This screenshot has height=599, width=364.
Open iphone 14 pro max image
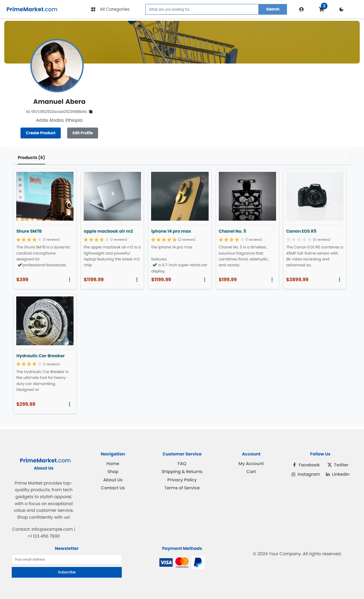pos(180,196)
